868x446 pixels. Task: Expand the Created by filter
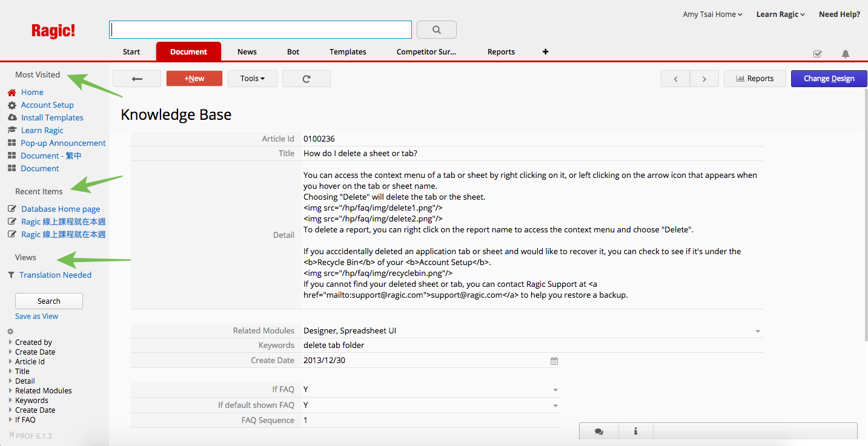point(11,342)
